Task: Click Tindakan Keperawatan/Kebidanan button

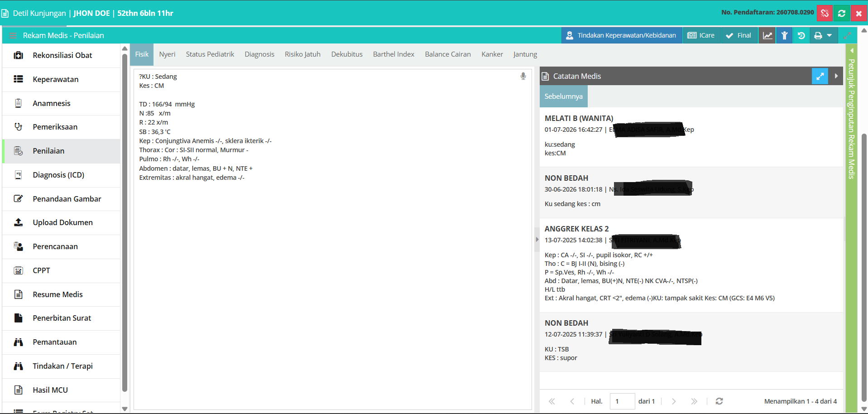Action: (622, 35)
